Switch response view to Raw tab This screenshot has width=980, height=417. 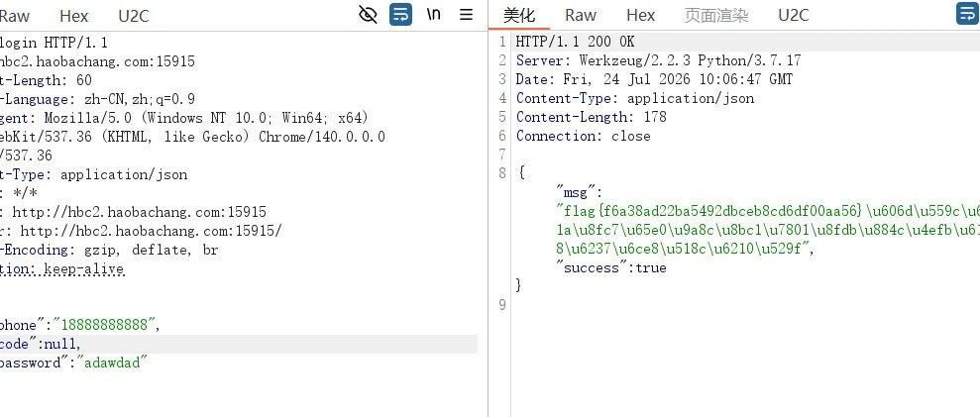(581, 15)
